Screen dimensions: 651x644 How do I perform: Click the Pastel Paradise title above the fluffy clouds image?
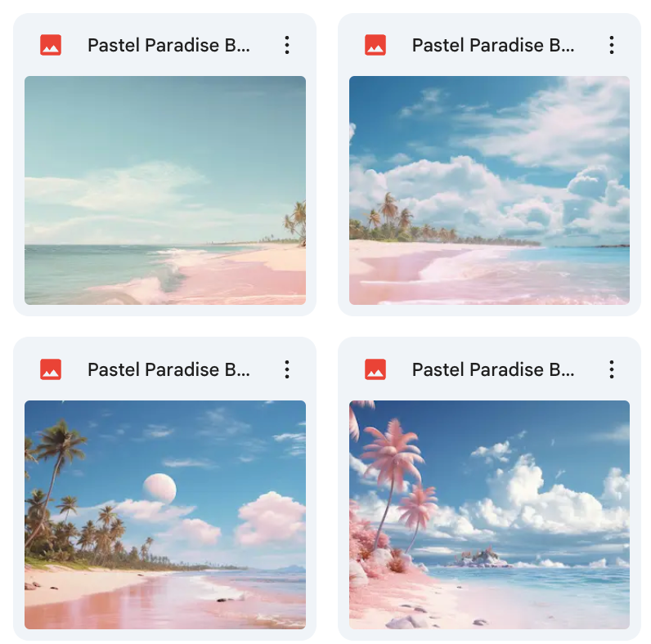(x=493, y=45)
